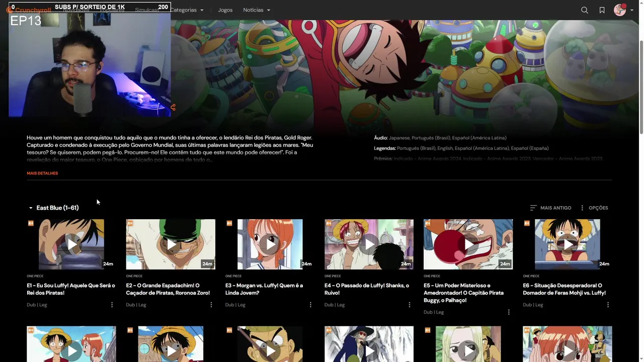Click the MAIS DETALHES link
This screenshot has width=644, height=362.
[42, 173]
